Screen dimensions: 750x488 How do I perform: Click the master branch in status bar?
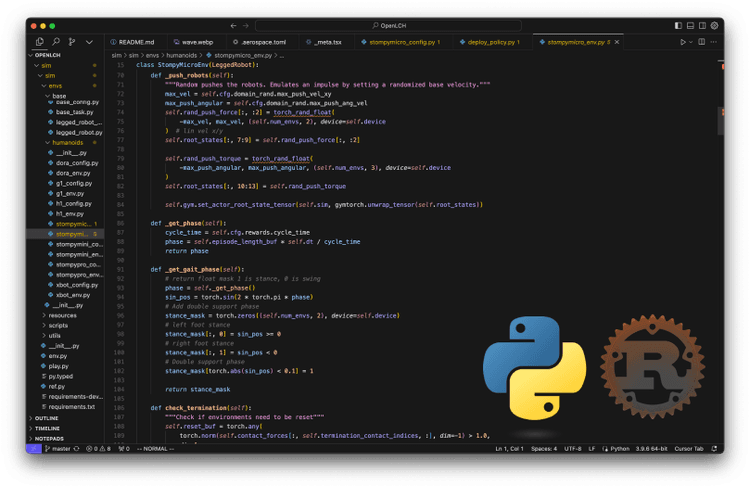[x=59, y=449]
